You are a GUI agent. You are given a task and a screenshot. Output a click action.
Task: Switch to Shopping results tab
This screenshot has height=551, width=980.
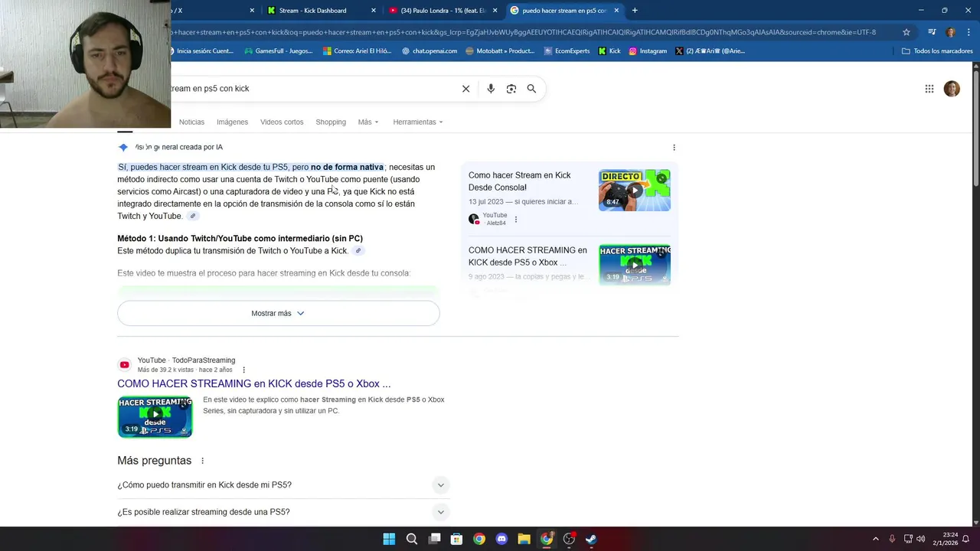(x=331, y=122)
